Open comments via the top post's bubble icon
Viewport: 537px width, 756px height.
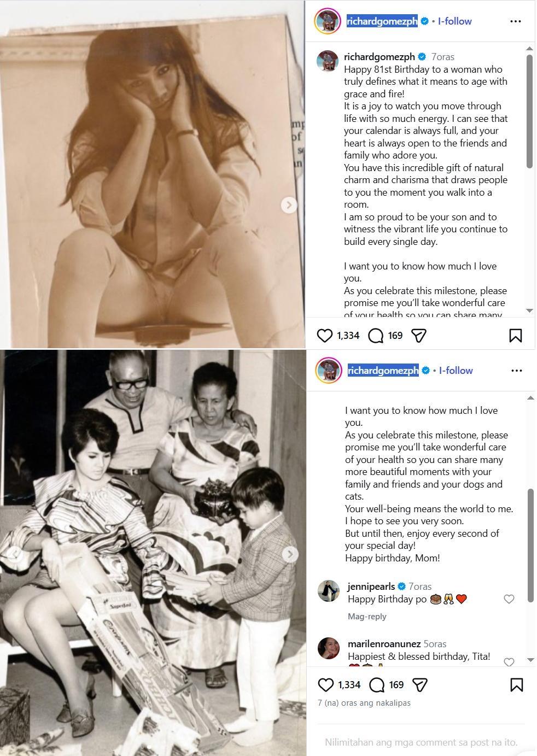(376, 335)
